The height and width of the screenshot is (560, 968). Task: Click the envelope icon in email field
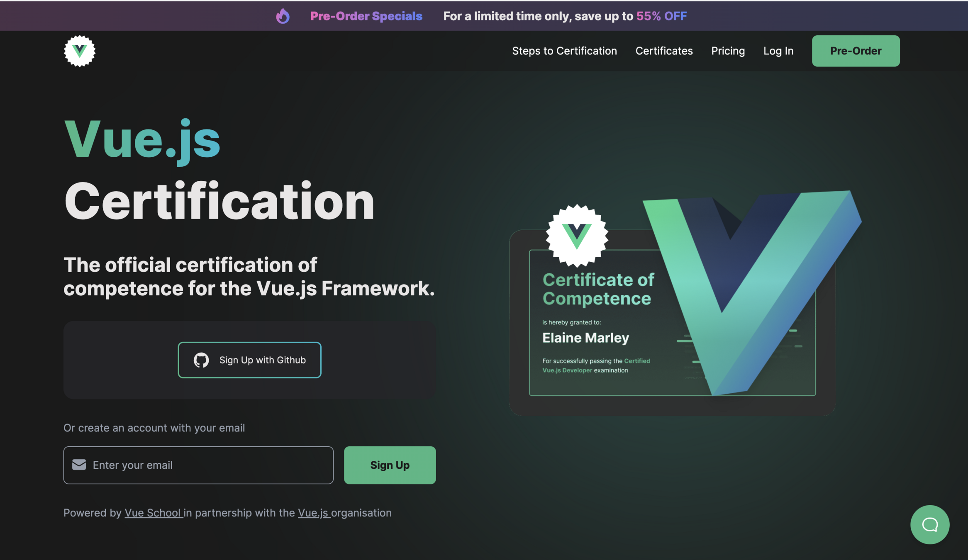pyautogui.click(x=79, y=465)
